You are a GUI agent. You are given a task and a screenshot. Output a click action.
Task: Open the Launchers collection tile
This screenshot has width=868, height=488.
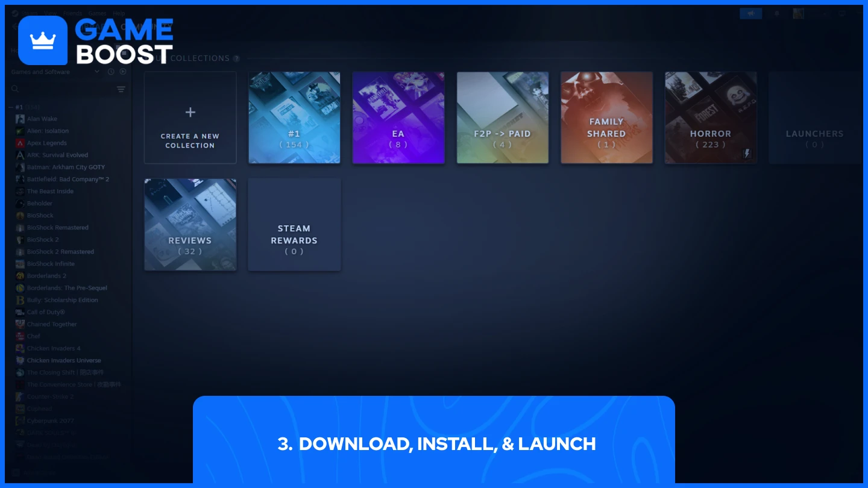pyautogui.click(x=815, y=117)
